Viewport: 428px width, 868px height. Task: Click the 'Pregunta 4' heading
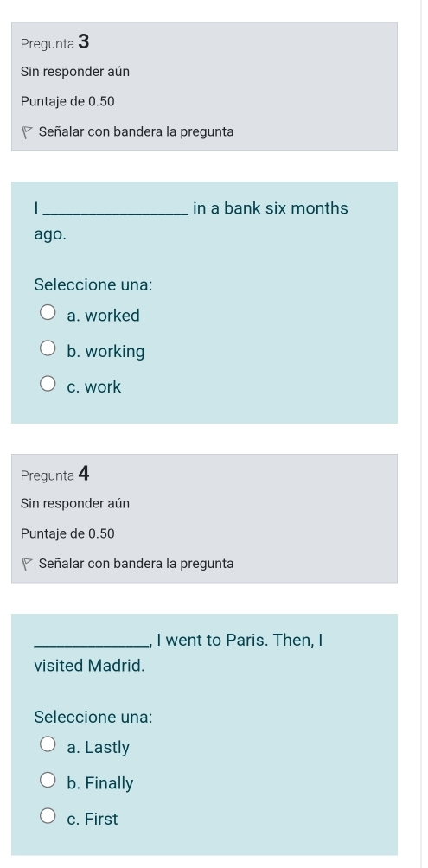click(54, 475)
